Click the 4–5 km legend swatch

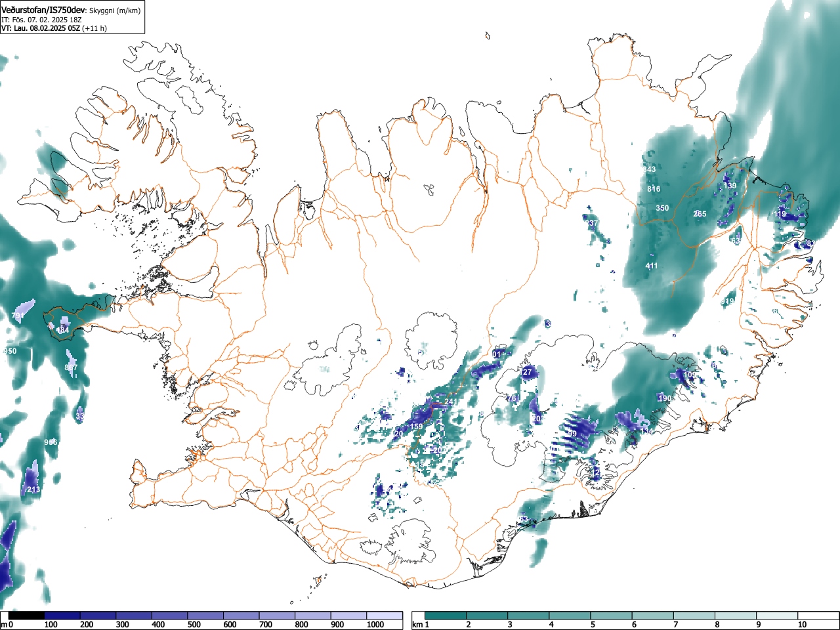coord(570,616)
